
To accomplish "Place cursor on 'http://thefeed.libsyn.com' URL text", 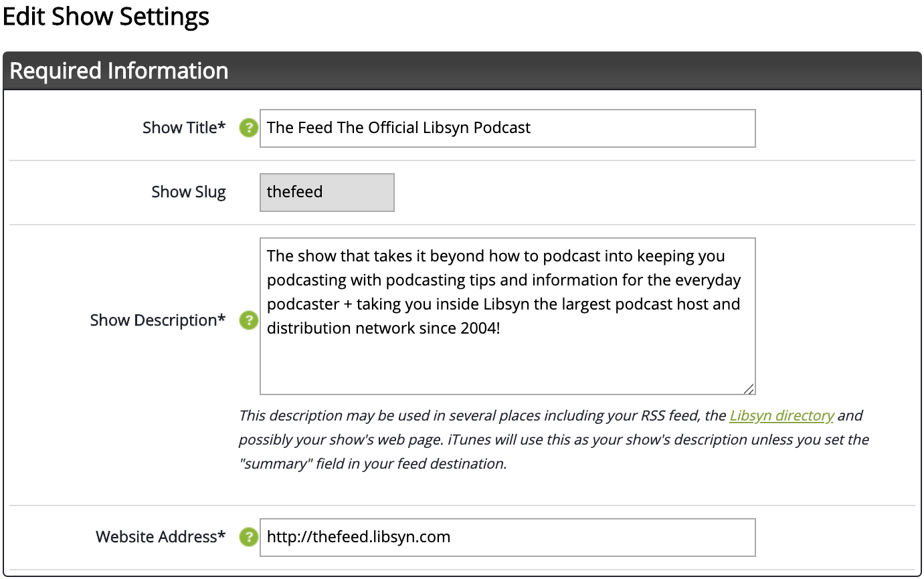I will pyautogui.click(x=359, y=537).
